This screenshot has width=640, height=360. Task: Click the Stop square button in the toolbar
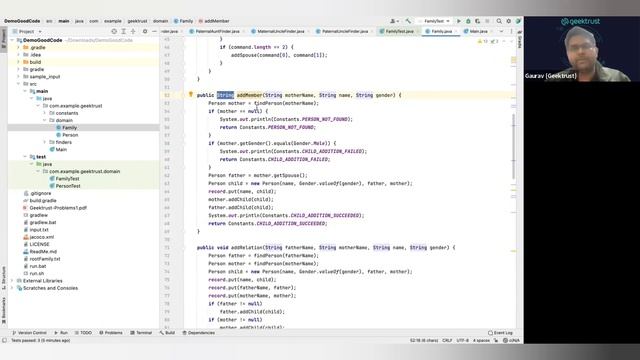pyautogui.click(x=487, y=21)
